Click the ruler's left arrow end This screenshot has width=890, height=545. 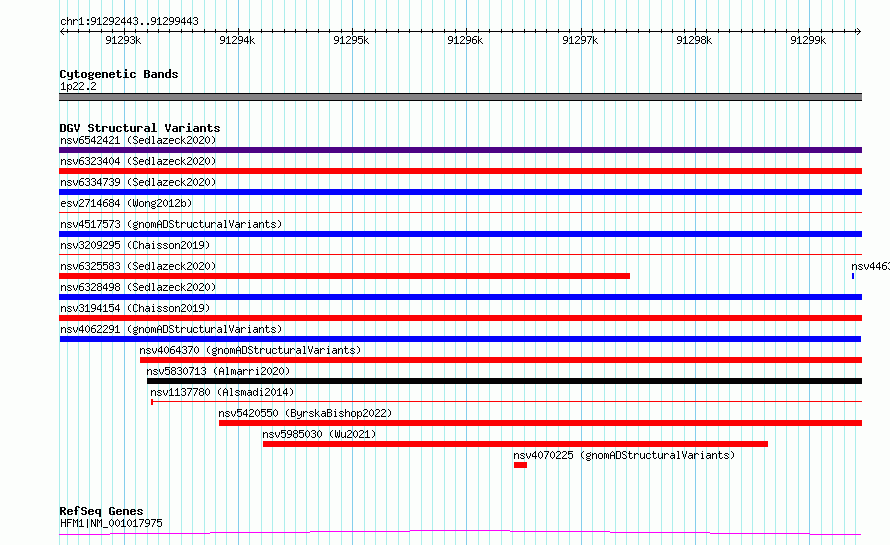62,32
